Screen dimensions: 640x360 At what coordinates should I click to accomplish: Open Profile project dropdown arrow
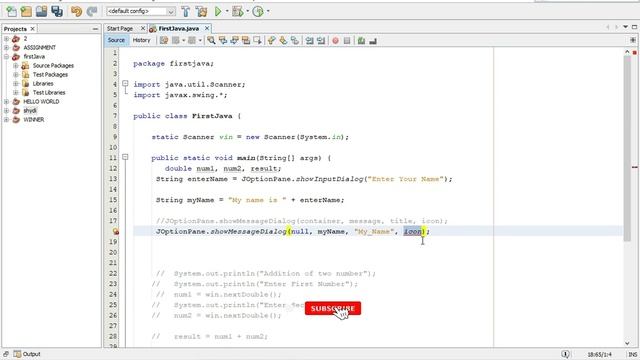pos(268,11)
